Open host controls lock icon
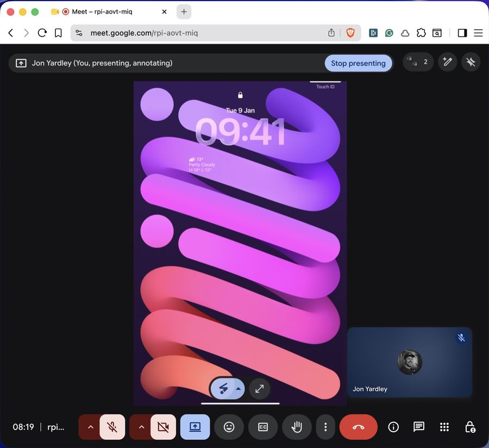 [x=470, y=427]
